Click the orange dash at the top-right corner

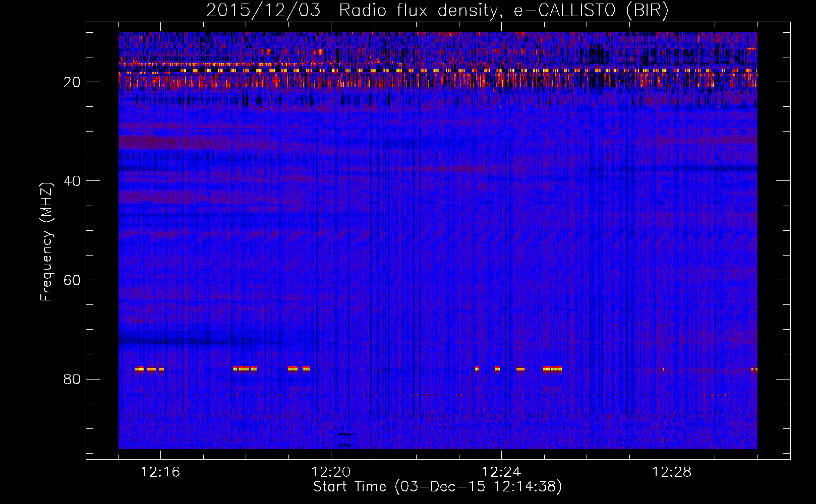tap(751, 48)
